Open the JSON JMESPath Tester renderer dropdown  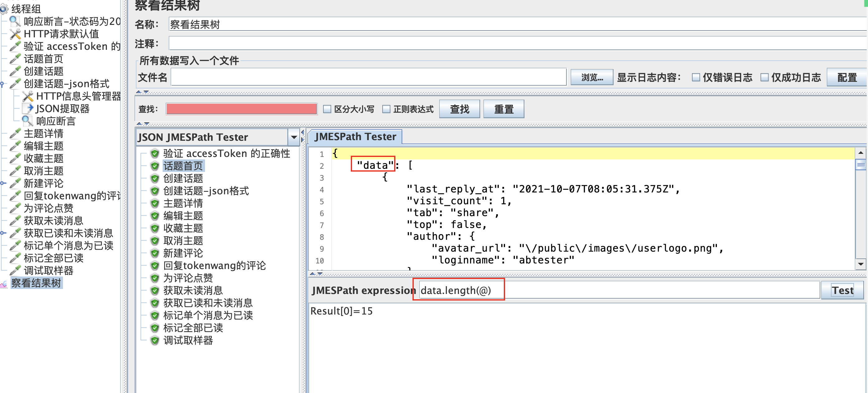point(293,137)
